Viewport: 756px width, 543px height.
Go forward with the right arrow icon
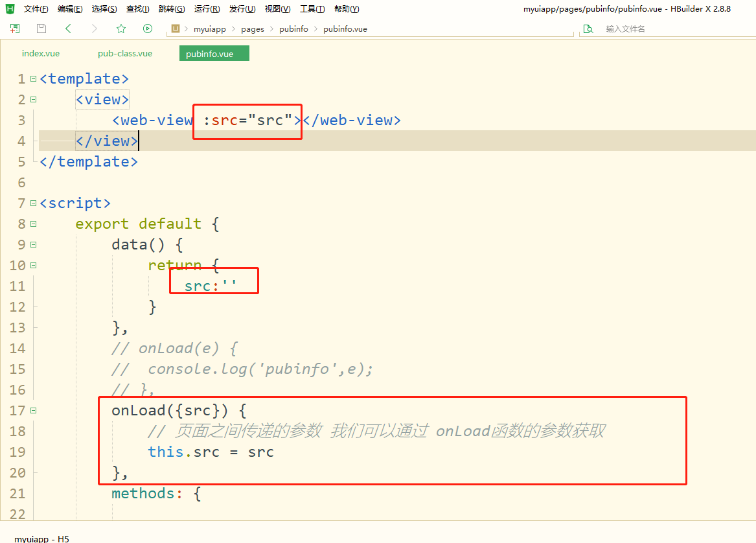95,29
